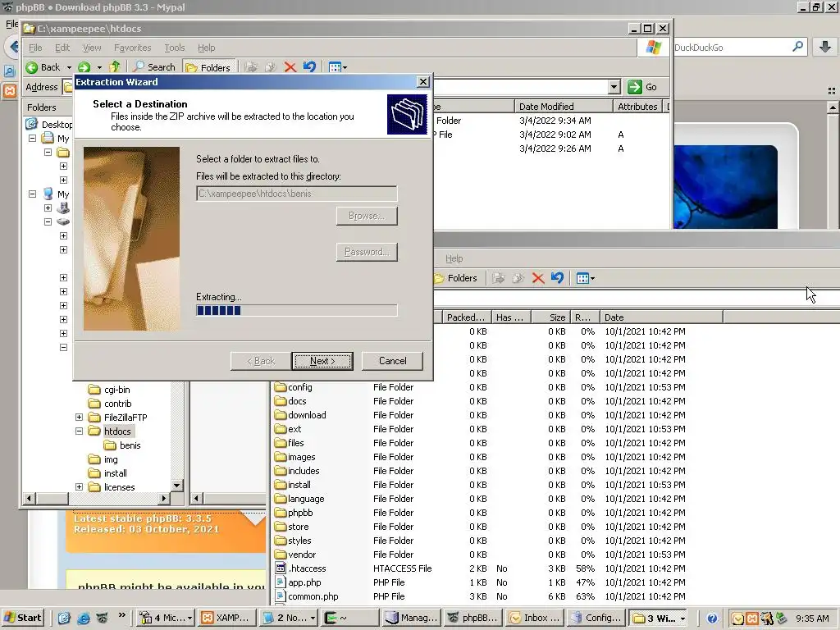The image size is (840, 630).
Task: Select the img folder in the tree
Action: [x=111, y=459]
